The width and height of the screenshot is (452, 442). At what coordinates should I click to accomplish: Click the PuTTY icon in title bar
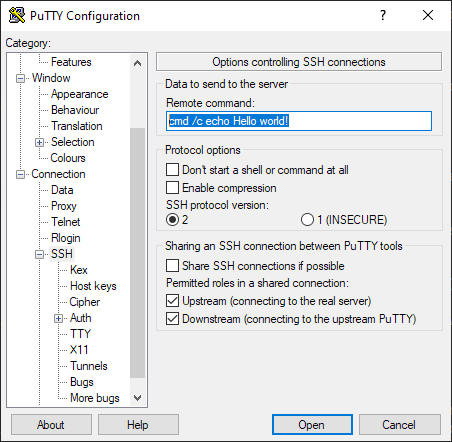pyautogui.click(x=17, y=15)
